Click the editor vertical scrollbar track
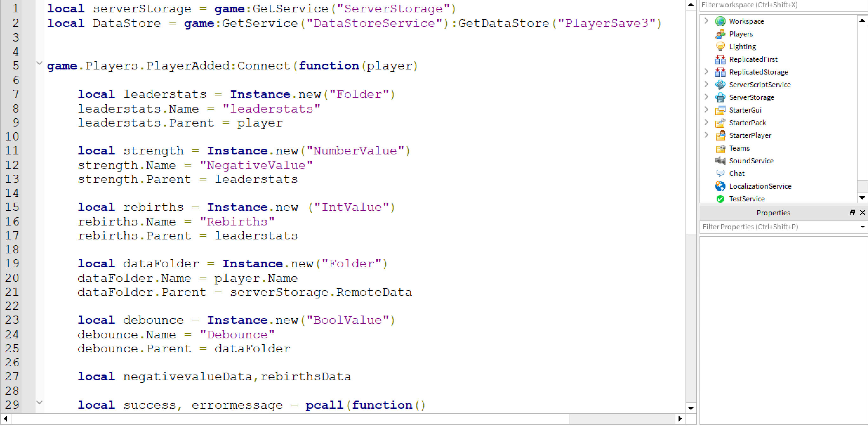This screenshot has height=437, width=868. pos(691,318)
